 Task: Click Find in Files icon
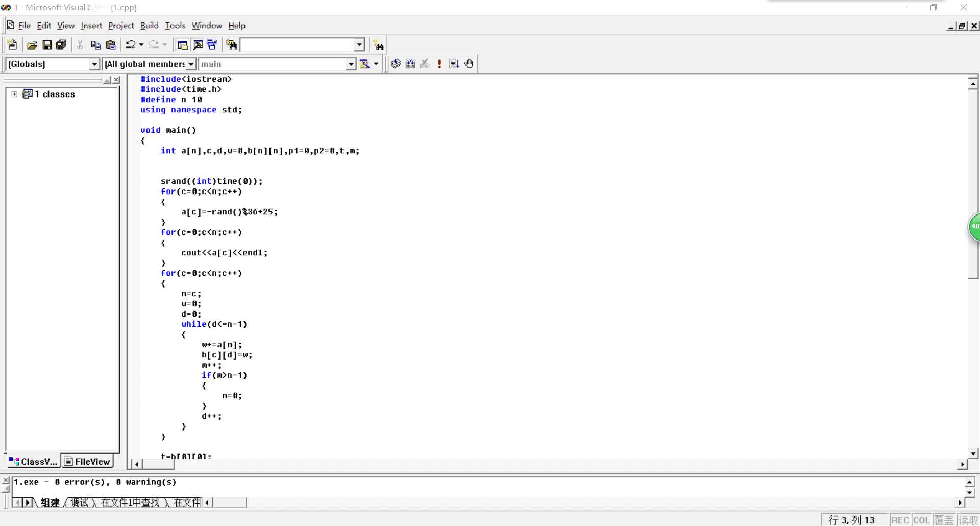click(x=232, y=45)
